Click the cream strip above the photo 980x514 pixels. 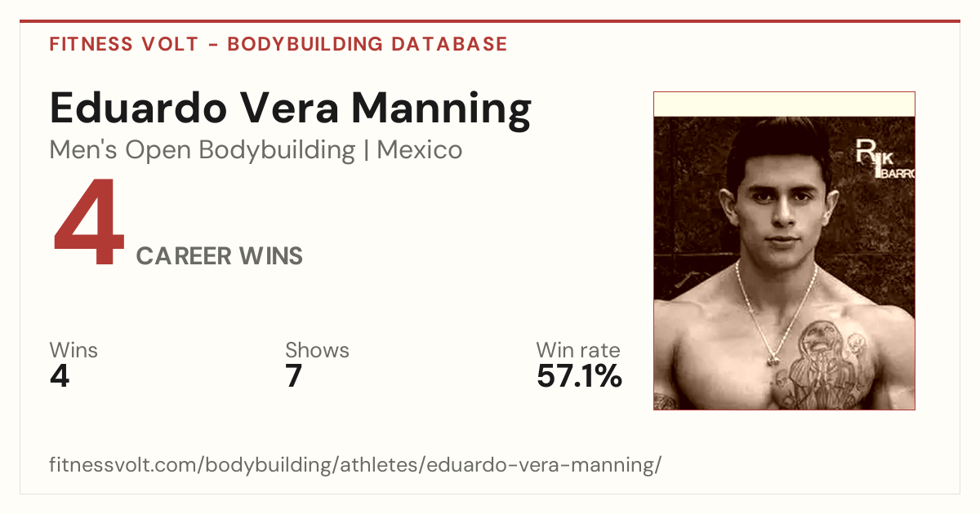click(x=784, y=104)
